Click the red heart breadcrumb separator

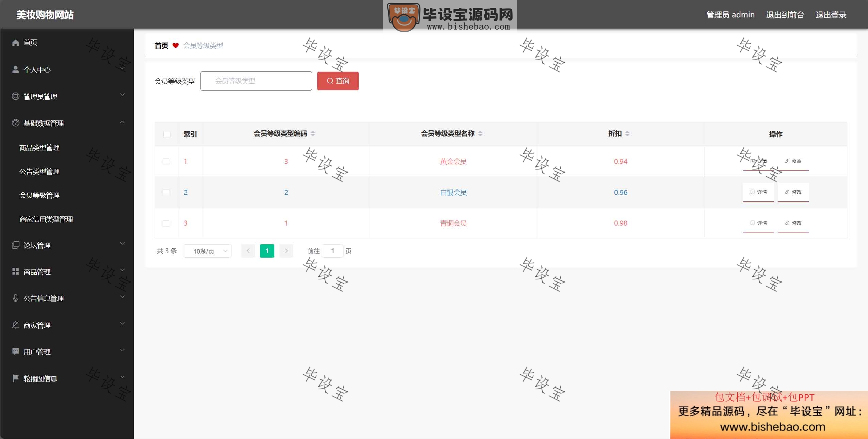click(x=176, y=45)
